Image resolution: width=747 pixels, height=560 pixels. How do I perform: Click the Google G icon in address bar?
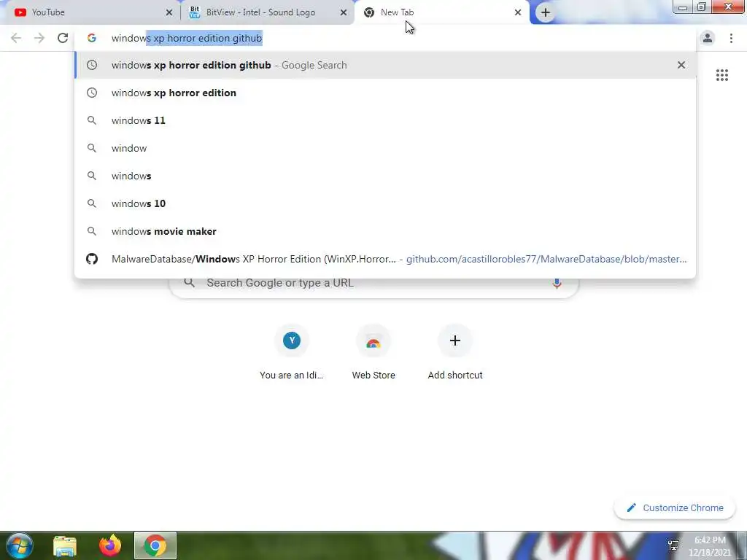(x=91, y=38)
